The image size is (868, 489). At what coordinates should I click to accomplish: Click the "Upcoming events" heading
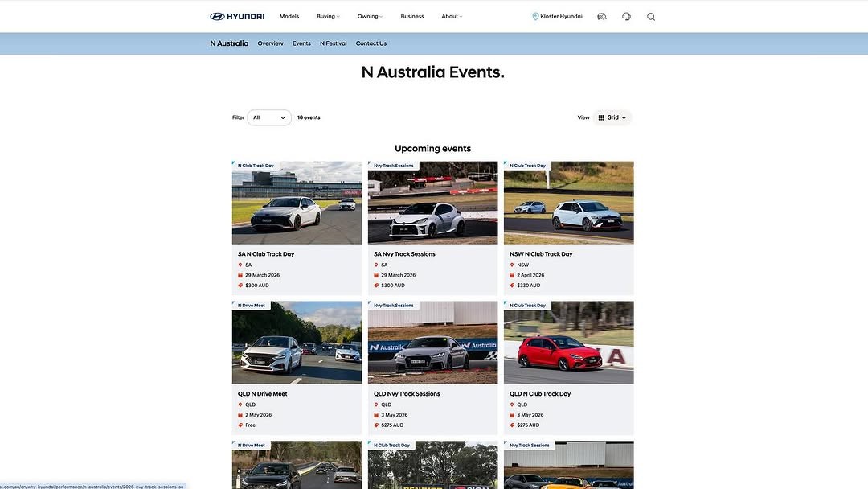coord(433,149)
